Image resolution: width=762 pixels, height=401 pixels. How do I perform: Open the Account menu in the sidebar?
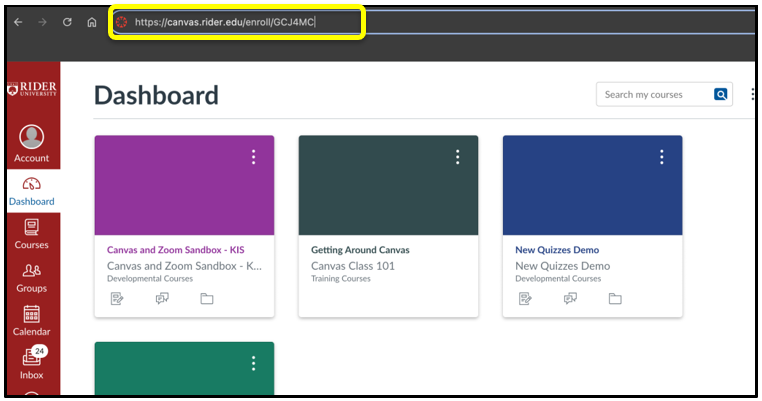click(32, 144)
